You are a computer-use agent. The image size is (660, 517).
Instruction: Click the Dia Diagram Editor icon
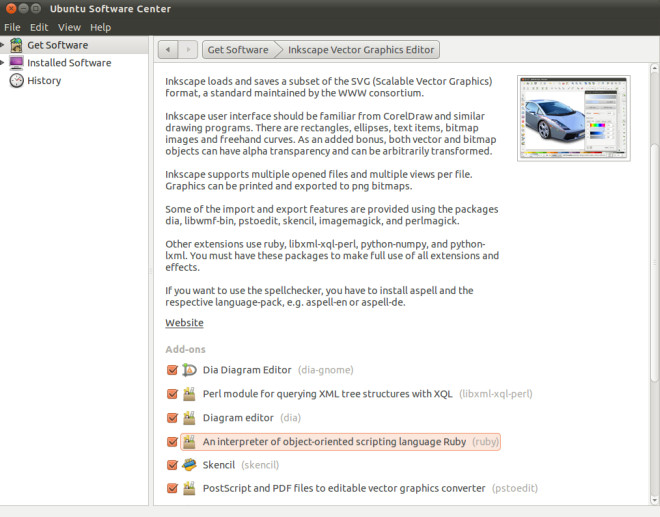coord(189,370)
